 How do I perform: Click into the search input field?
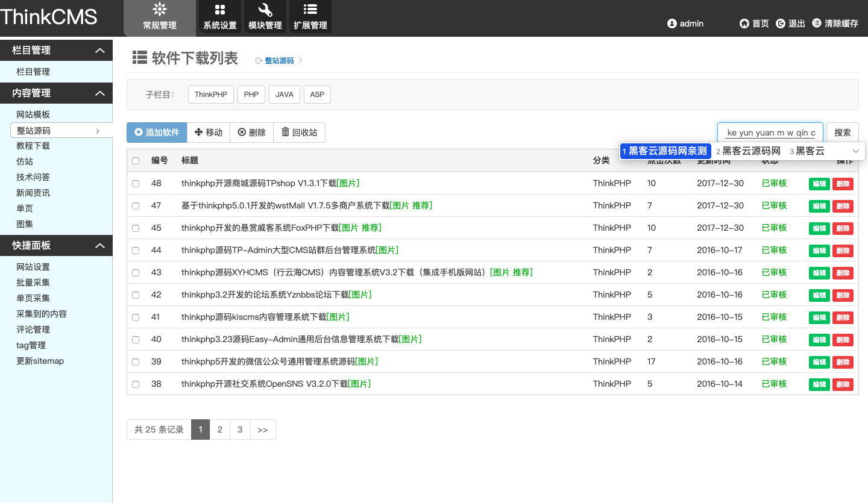point(770,133)
